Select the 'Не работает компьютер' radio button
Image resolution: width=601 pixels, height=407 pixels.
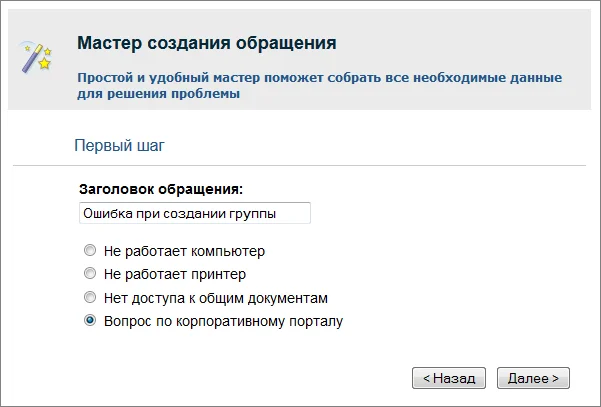pyautogui.click(x=90, y=251)
